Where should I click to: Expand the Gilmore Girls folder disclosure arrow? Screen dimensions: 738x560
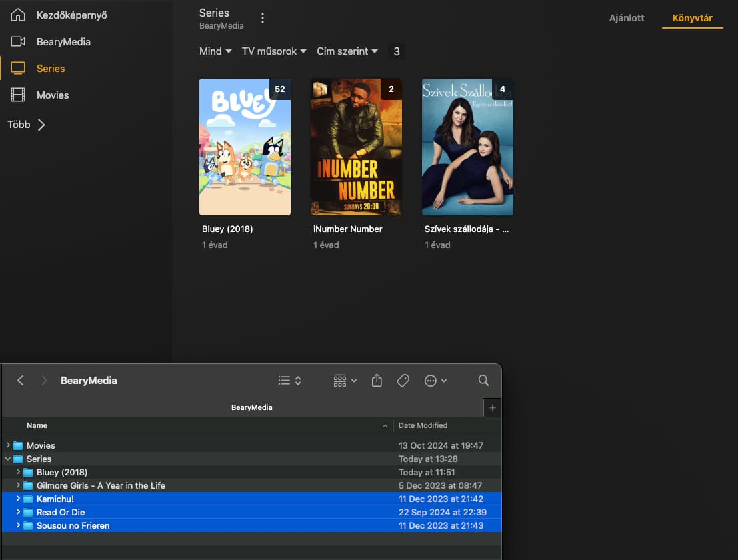(x=19, y=485)
